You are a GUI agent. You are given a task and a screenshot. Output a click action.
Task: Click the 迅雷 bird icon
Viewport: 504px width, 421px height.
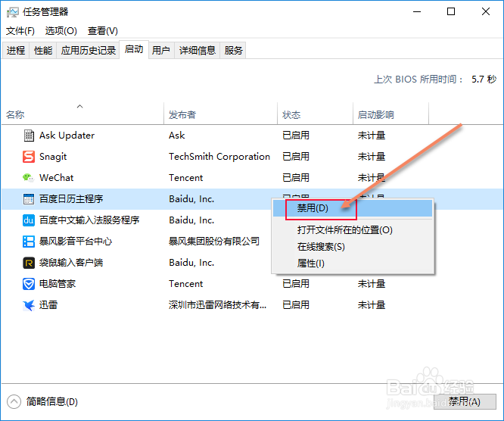29,305
